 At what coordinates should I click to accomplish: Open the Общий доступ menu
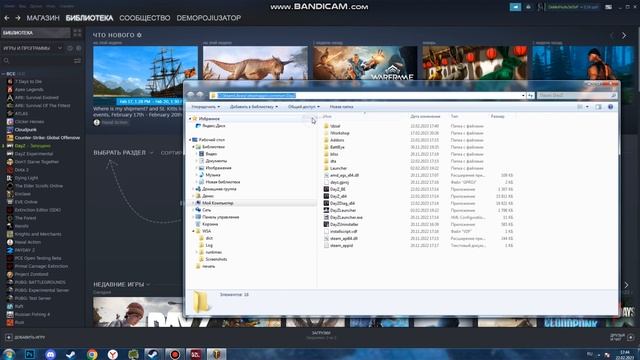pos(304,107)
